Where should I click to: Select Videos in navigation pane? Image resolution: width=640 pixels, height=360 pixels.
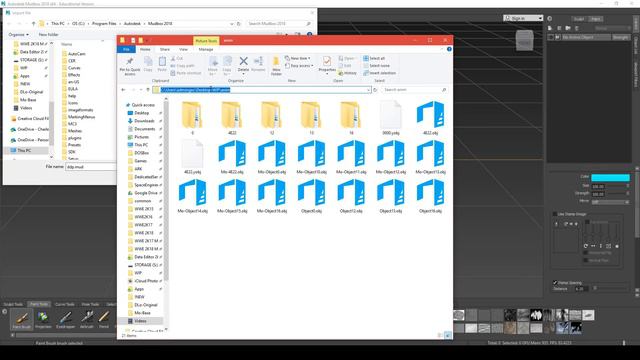(140, 321)
